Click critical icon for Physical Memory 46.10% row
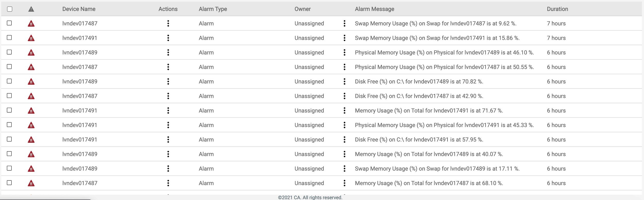The width and height of the screenshot is (644, 200). click(x=31, y=53)
